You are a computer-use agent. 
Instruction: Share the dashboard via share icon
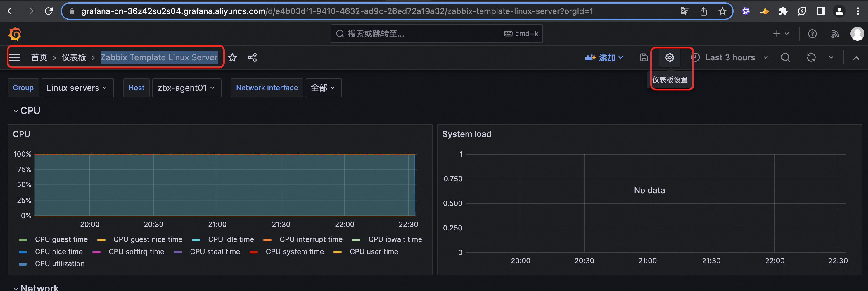pos(253,57)
